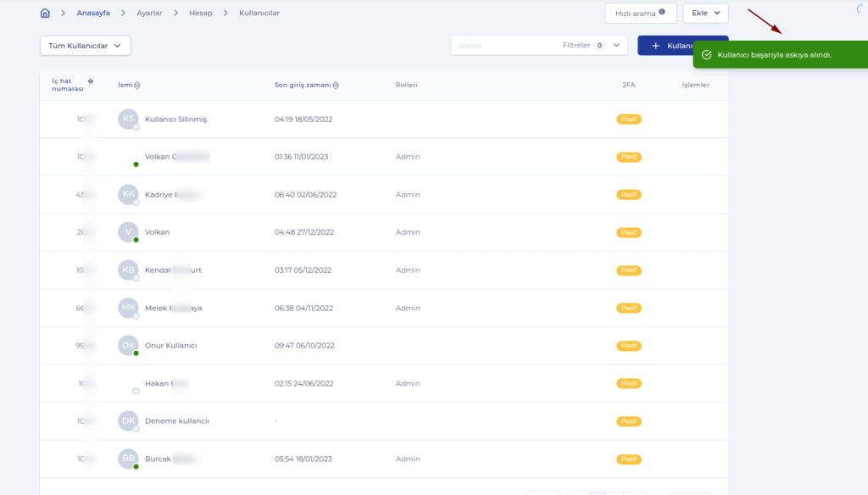Click İç hat numarası sort icon
This screenshot has height=495, width=868.
point(91,81)
